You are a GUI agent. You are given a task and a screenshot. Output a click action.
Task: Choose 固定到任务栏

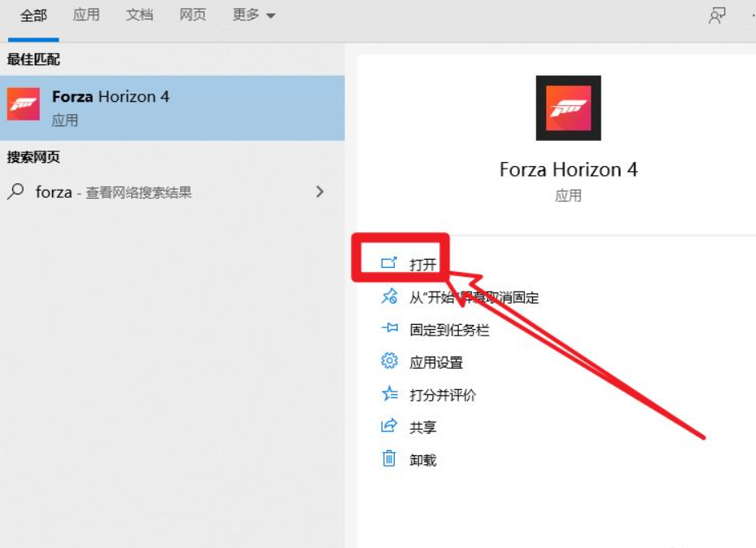coord(449,330)
